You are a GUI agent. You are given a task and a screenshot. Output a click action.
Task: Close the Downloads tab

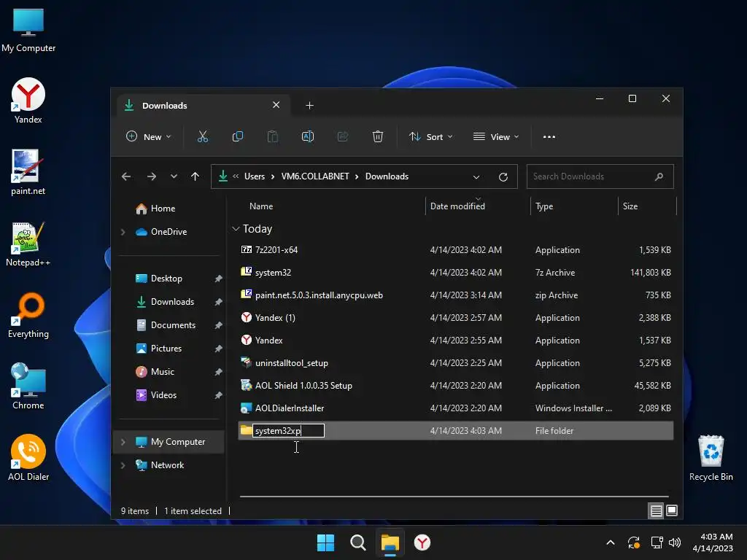pyautogui.click(x=276, y=105)
